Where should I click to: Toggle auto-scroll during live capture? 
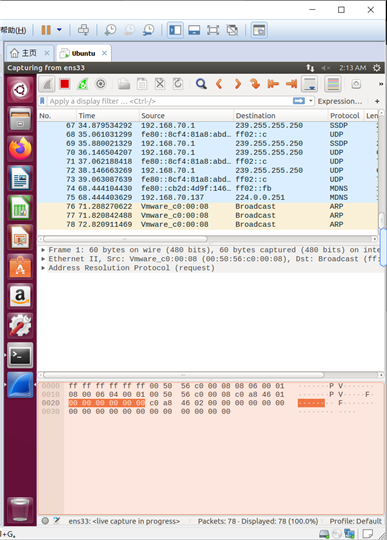coord(309,84)
